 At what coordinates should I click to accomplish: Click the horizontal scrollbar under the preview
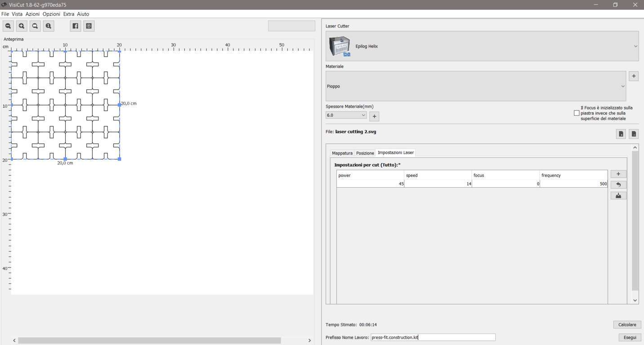tap(149, 341)
